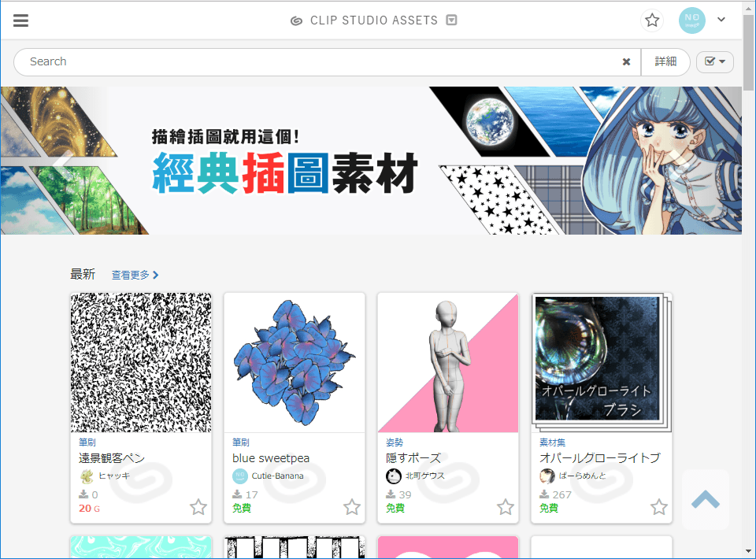Viewport: 756px width, 559px height.
Task: Star the オパールグローライト material set
Action: tap(659, 507)
